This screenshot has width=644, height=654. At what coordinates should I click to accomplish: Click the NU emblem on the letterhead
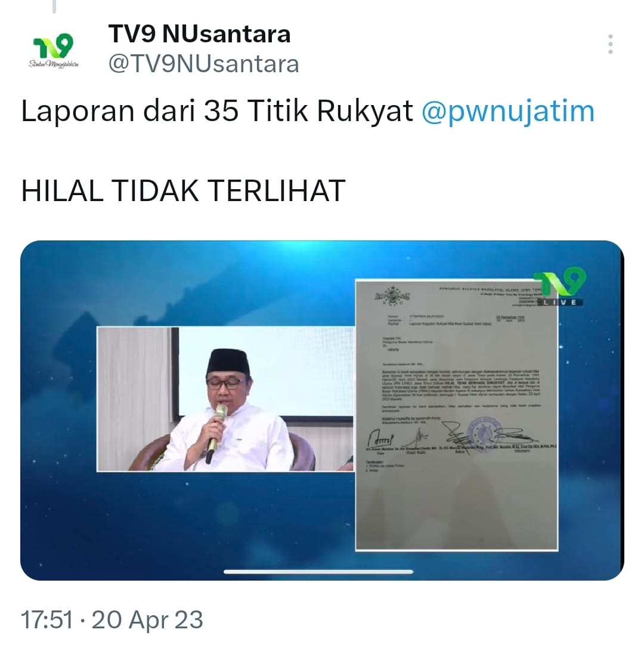(x=392, y=296)
